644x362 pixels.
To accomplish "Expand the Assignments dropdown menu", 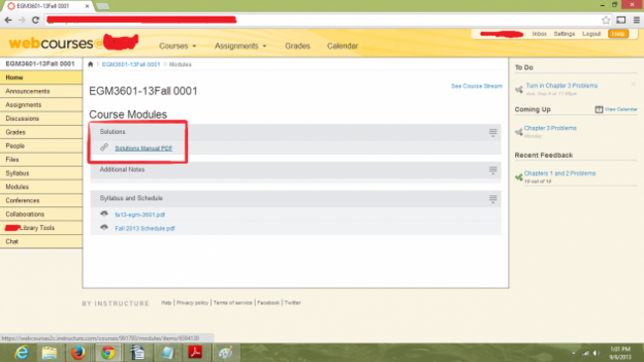I will (241, 46).
